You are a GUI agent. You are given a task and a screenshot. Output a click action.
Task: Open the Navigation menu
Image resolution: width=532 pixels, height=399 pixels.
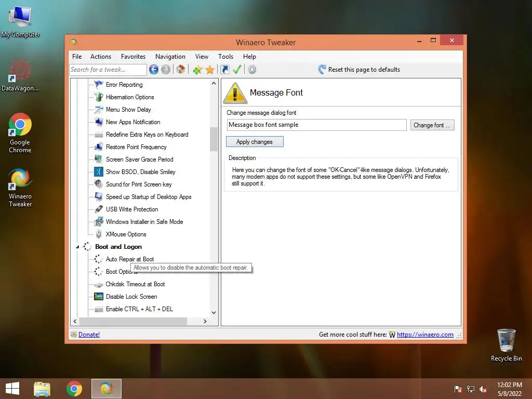pos(170,57)
